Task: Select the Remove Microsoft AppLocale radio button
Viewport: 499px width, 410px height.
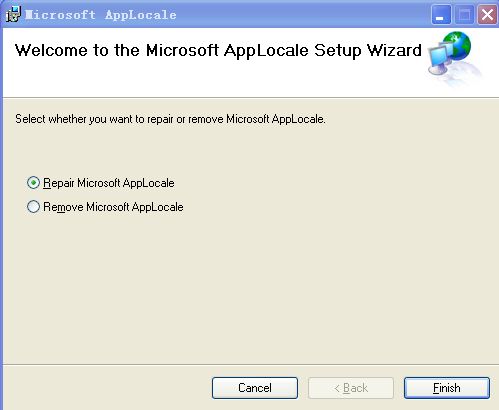Action: pyautogui.click(x=33, y=207)
